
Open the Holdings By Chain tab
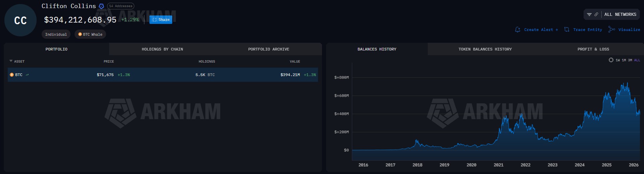[163, 49]
